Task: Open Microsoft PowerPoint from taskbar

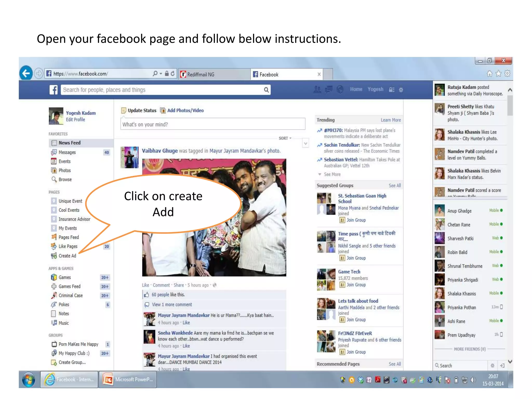Action: (x=128, y=380)
